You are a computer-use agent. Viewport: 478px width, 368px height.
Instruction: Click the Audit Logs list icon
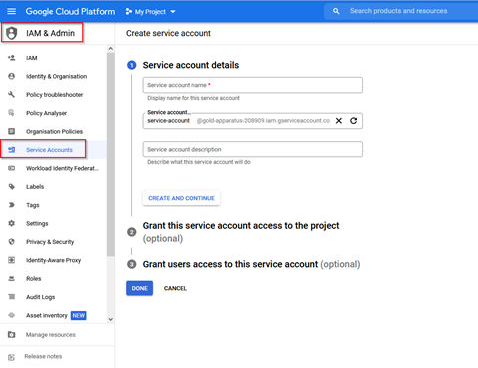[12, 297]
